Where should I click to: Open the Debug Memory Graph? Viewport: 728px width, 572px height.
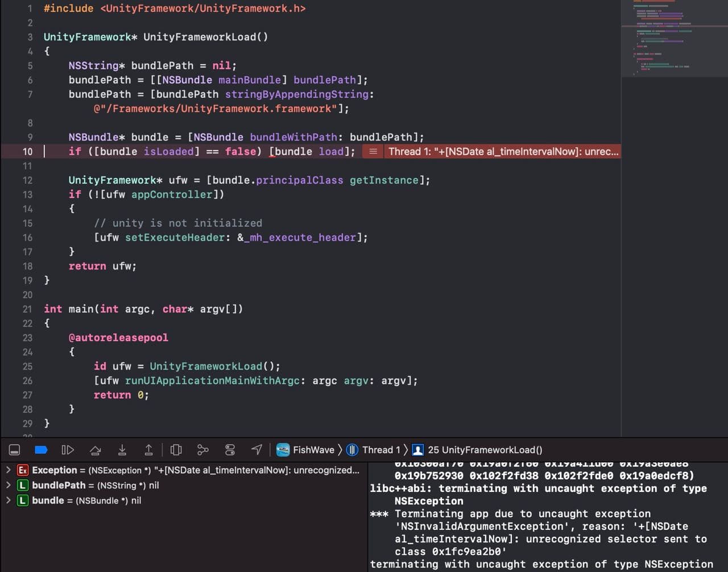point(203,449)
